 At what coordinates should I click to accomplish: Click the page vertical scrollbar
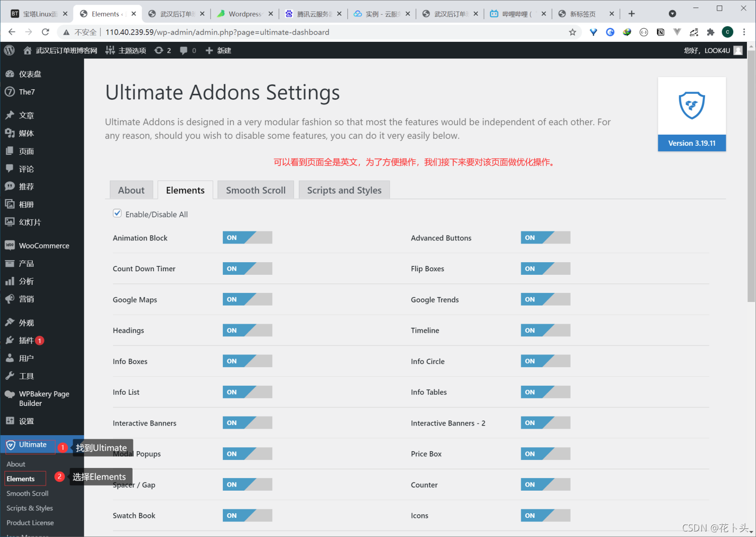click(751, 176)
